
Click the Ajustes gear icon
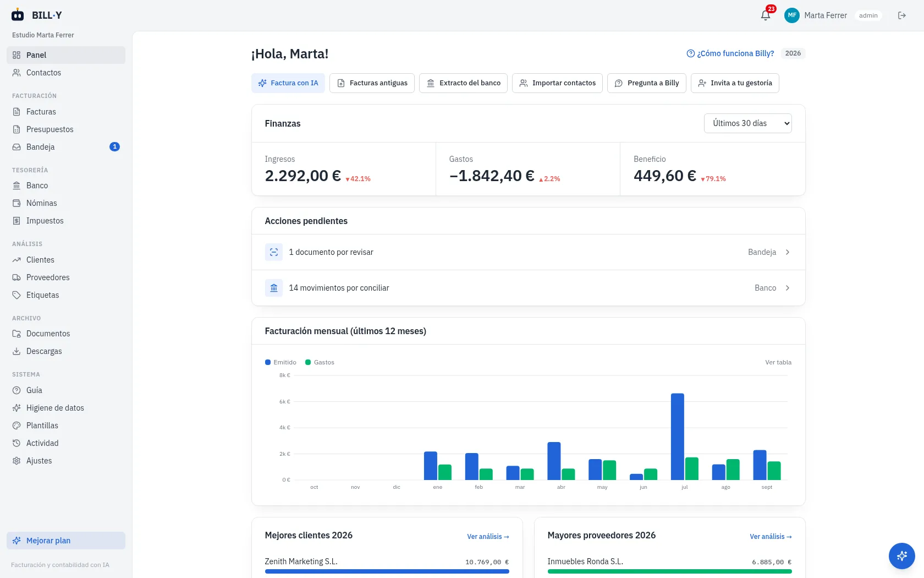coord(16,461)
